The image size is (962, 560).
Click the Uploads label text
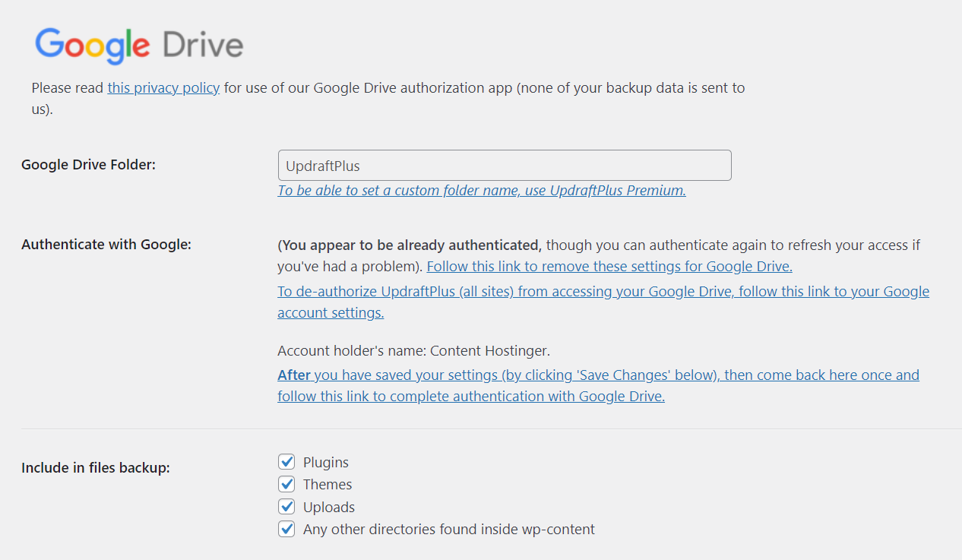pyautogui.click(x=329, y=507)
